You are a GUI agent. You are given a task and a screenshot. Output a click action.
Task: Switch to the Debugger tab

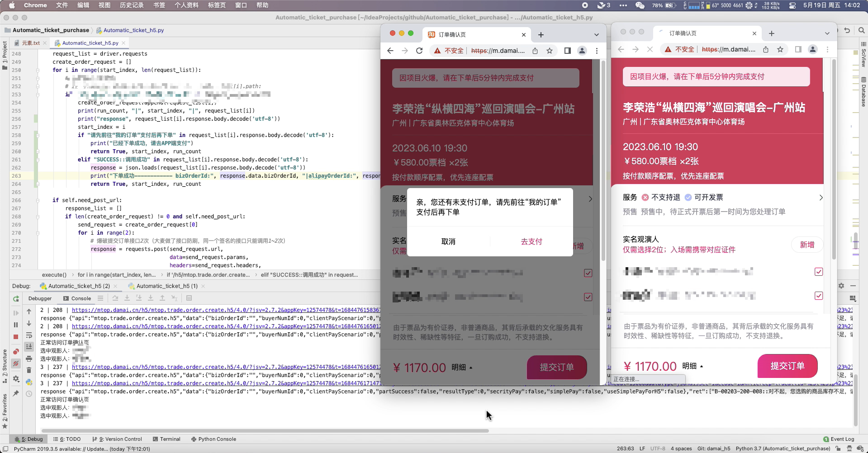(40, 298)
